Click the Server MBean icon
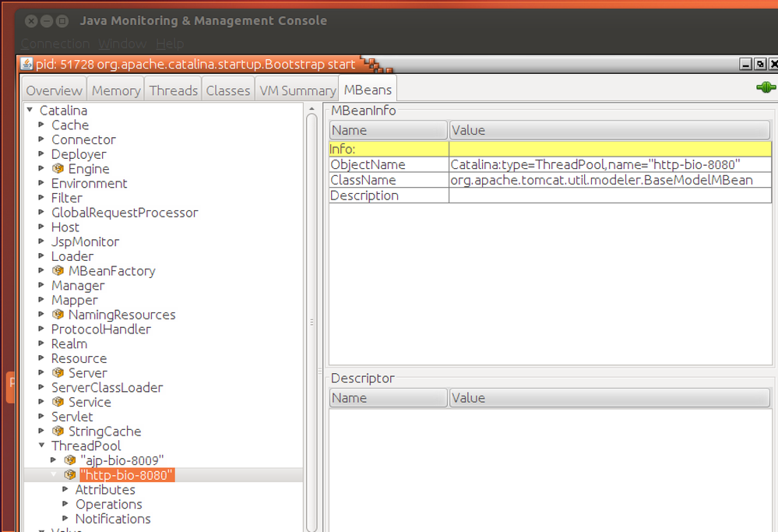The image size is (778, 532). (x=58, y=373)
